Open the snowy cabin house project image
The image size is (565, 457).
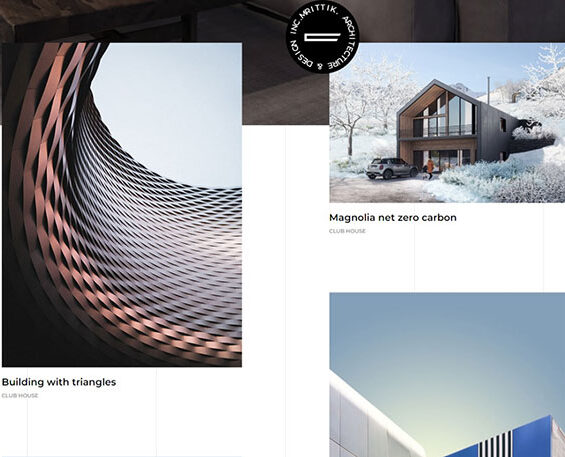pos(447,123)
